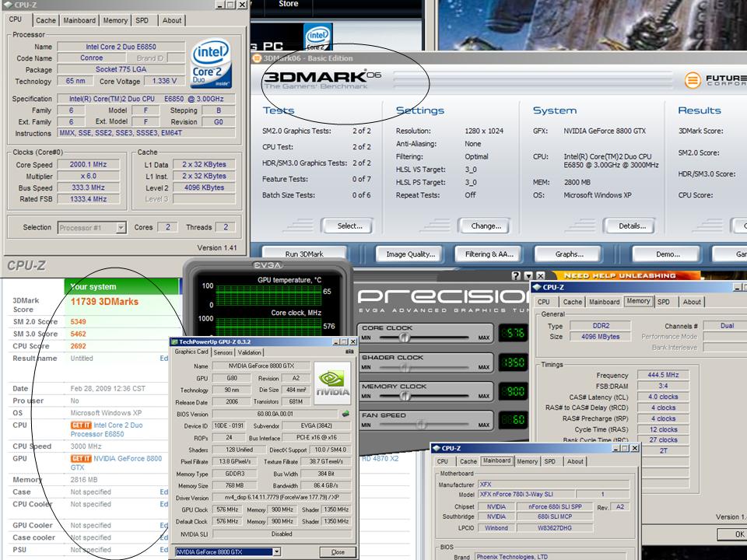Screen dimensions: 747x560
Task: Open SPD tab in top-left CPU-Z
Action: tap(142, 20)
